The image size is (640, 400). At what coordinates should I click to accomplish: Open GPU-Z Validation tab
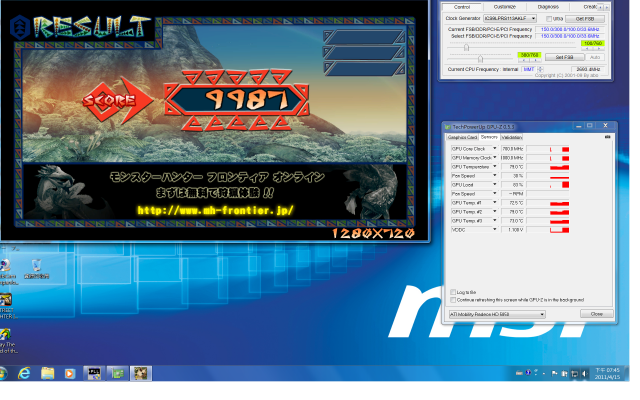click(511, 138)
